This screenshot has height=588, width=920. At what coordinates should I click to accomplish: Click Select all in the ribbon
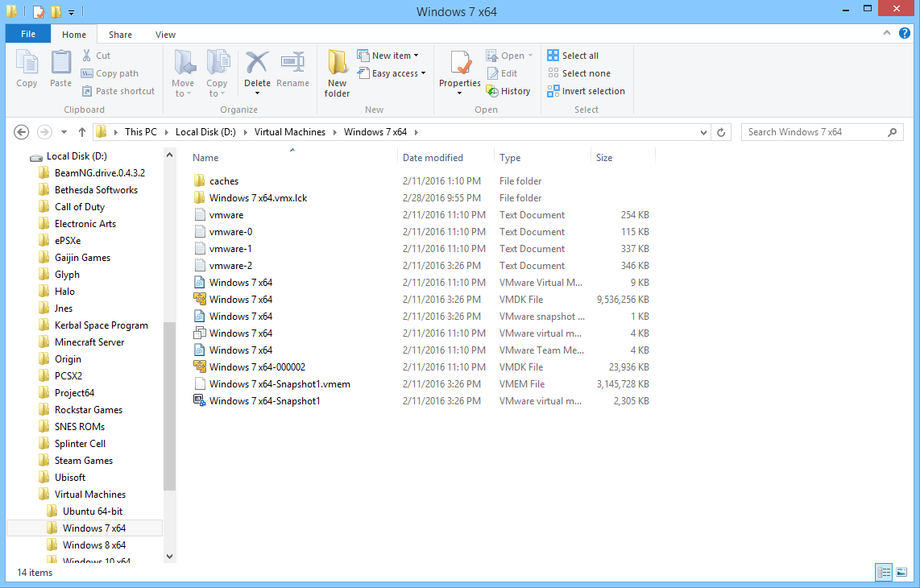(573, 55)
